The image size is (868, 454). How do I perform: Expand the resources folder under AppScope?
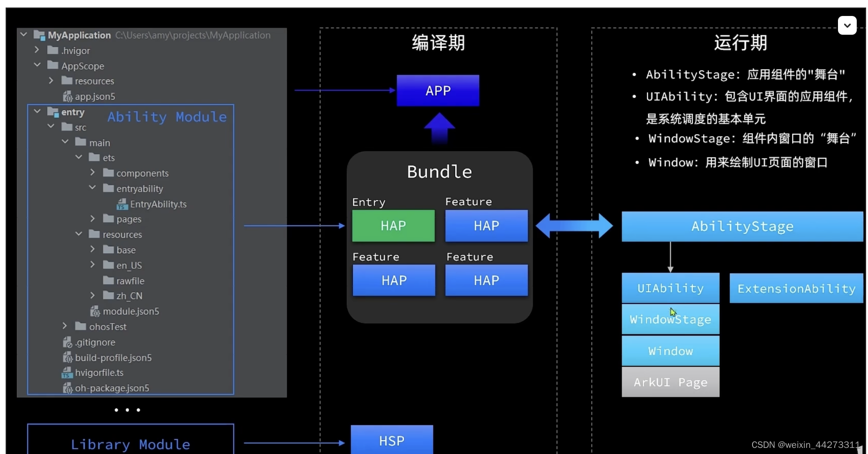(x=51, y=81)
